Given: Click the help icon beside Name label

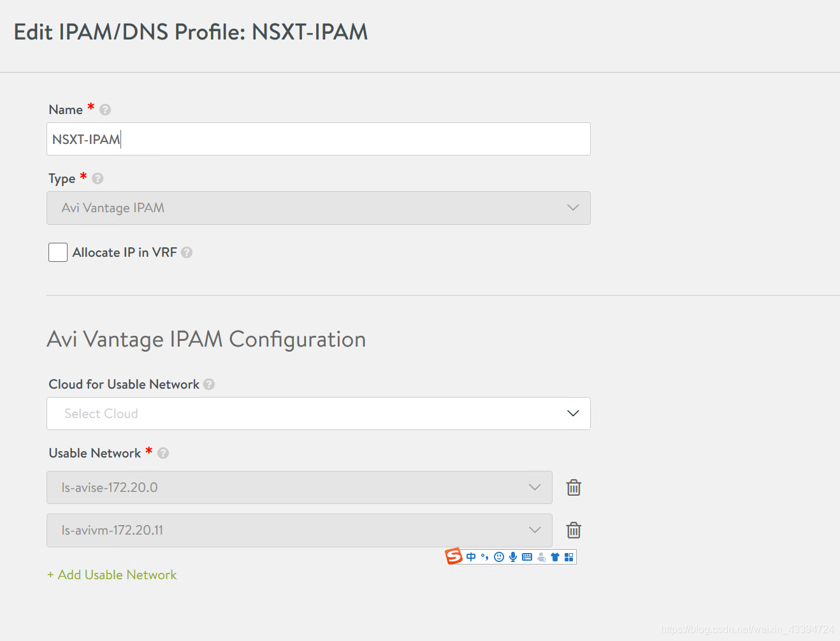Looking at the screenshot, I should [105, 110].
